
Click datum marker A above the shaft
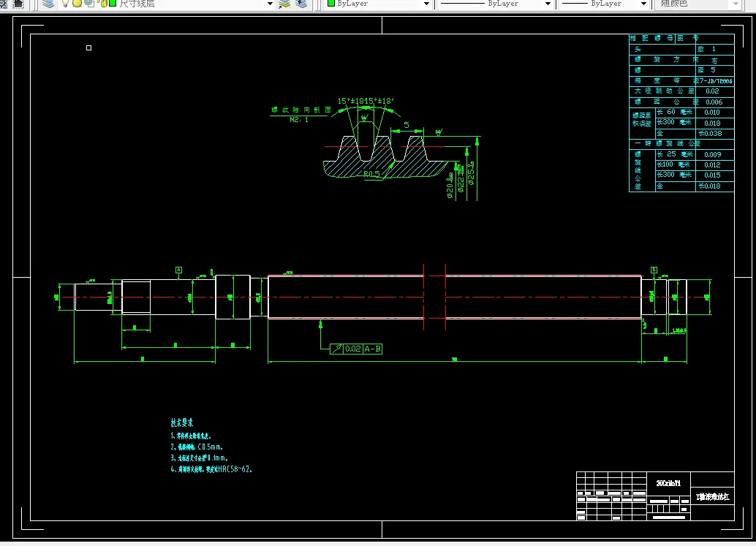tap(179, 270)
